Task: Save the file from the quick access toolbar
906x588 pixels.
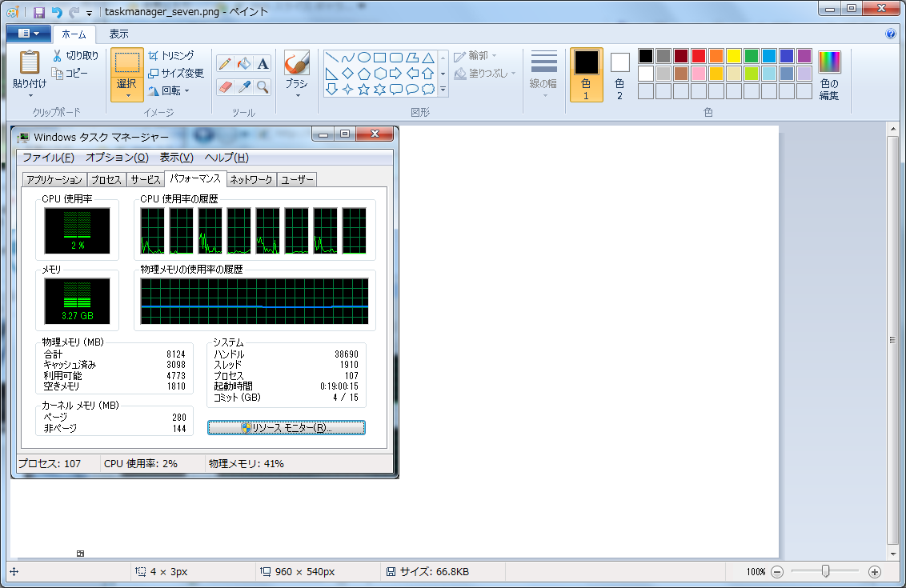Action: pos(38,12)
